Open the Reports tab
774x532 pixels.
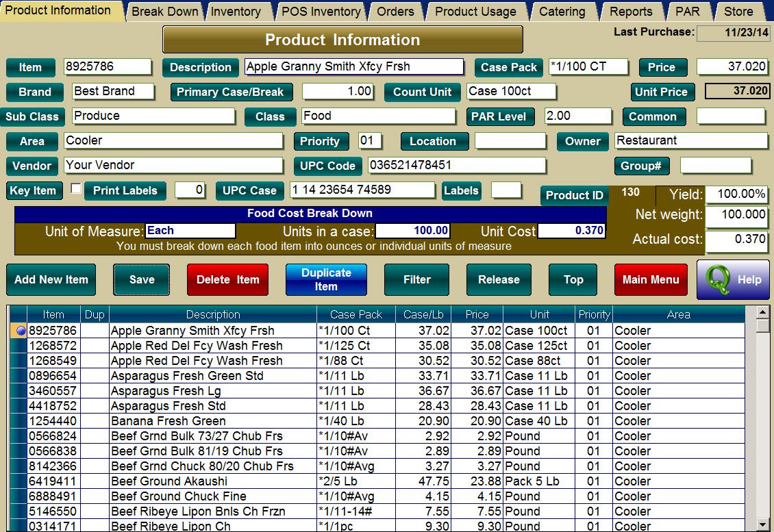click(x=631, y=11)
